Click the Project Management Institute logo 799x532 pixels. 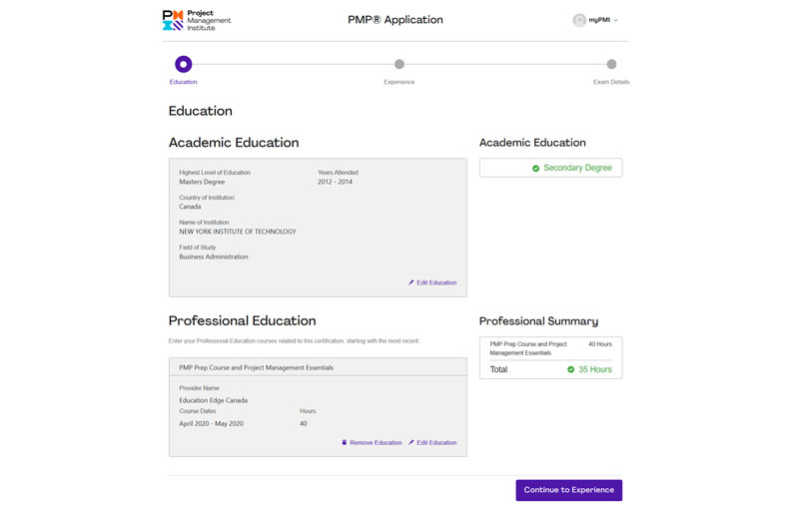tap(196, 20)
